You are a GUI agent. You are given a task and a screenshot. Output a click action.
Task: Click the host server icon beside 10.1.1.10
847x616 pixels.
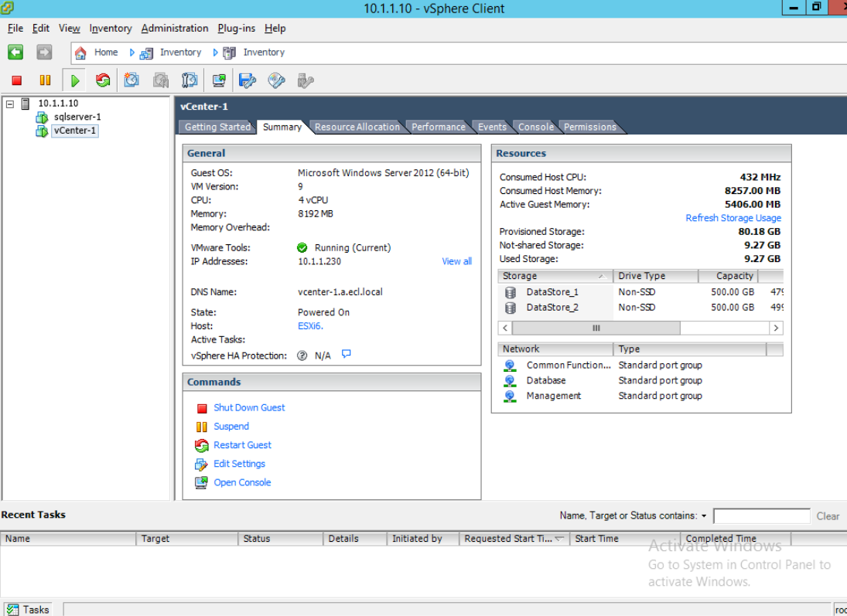click(25, 104)
